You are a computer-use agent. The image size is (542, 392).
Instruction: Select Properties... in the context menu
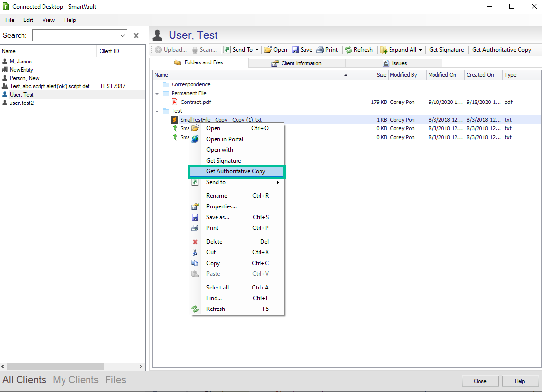coord(221,206)
